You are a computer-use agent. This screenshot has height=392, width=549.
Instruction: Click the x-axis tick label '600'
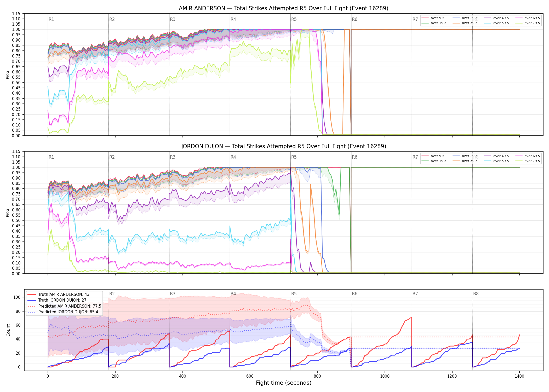pyautogui.click(x=250, y=376)
